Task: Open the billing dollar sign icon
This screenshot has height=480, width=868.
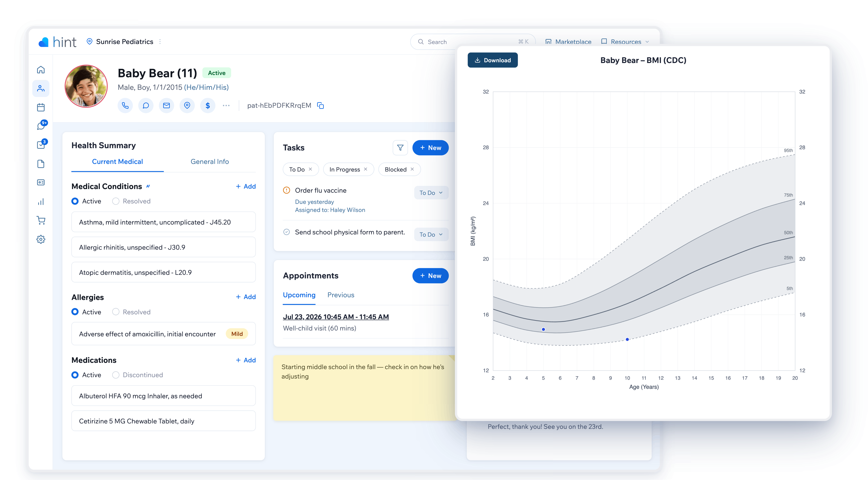Action: click(x=208, y=105)
